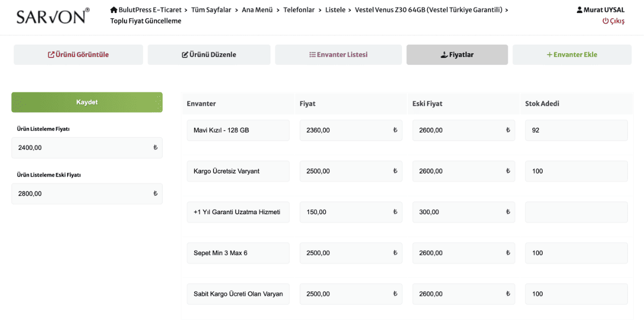Focus the Ürün Listeleme Fiyatı field

click(83, 148)
